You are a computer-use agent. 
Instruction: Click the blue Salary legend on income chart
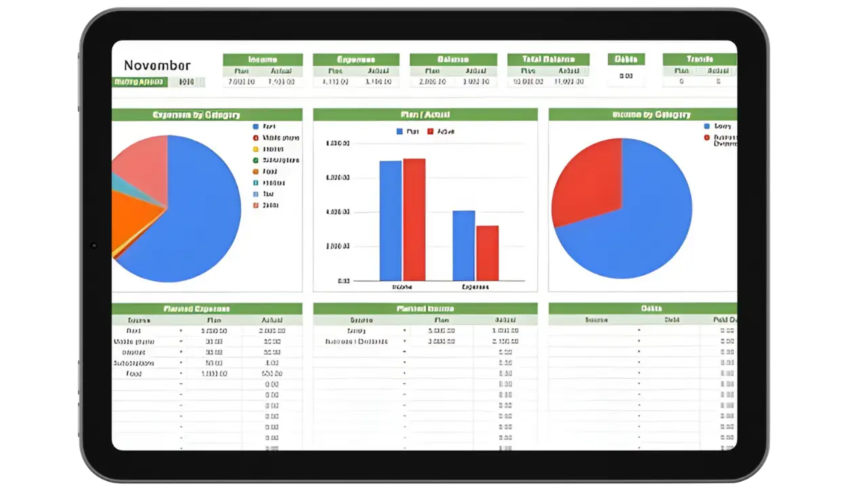(706, 125)
